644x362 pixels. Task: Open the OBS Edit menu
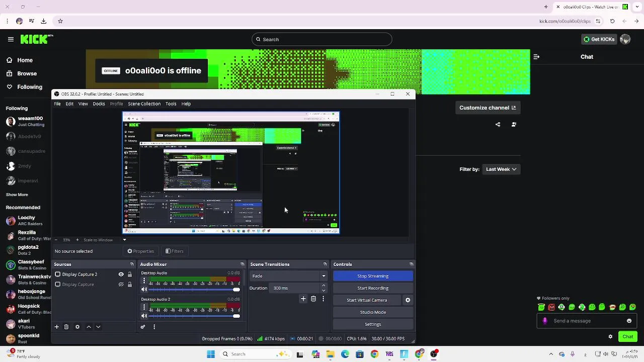click(69, 104)
